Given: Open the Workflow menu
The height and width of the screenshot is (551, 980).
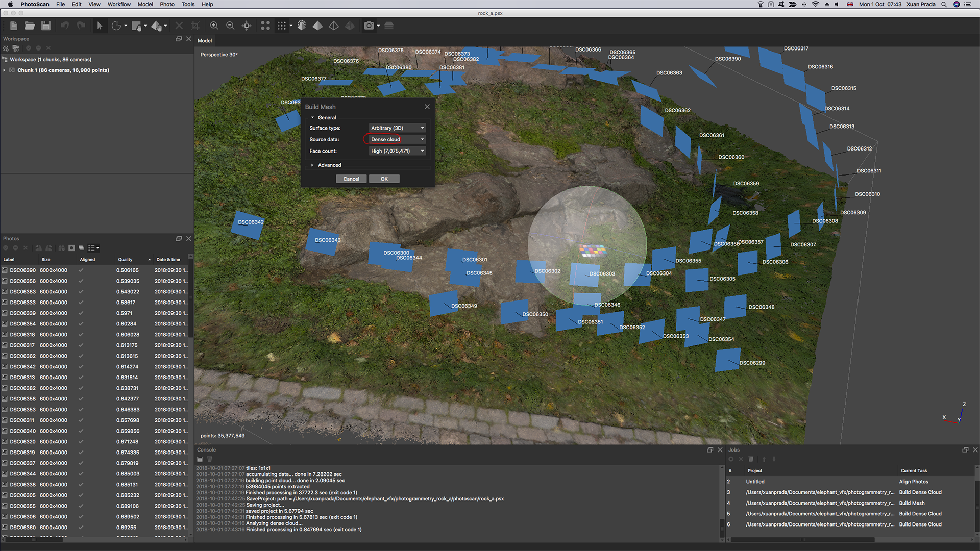Looking at the screenshot, I should point(119,4).
